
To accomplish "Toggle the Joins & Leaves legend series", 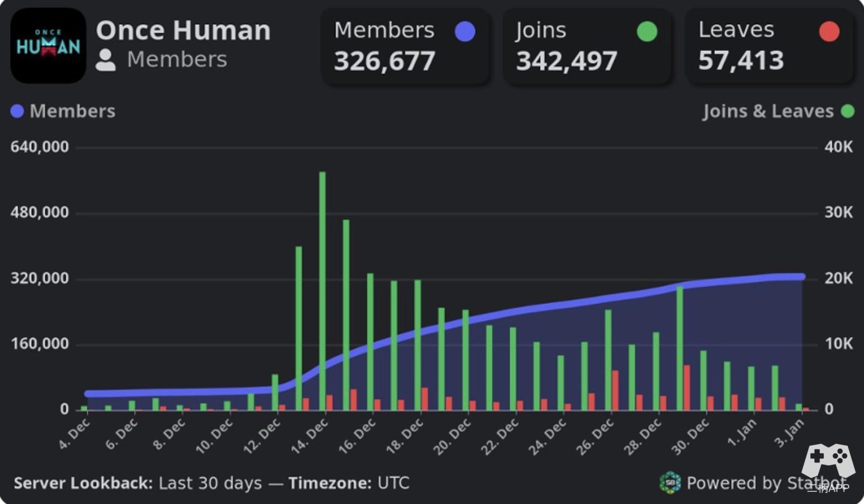I will click(x=777, y=111).
